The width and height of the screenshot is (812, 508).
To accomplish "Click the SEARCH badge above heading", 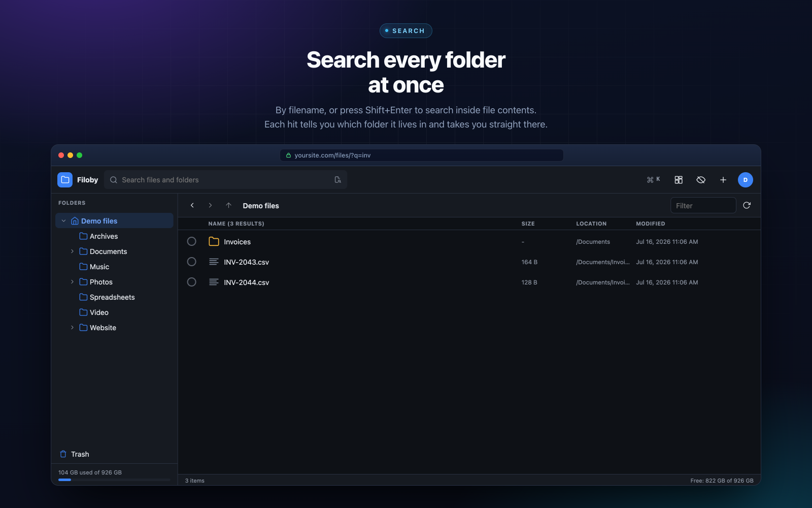I will (x=406, y=31).
